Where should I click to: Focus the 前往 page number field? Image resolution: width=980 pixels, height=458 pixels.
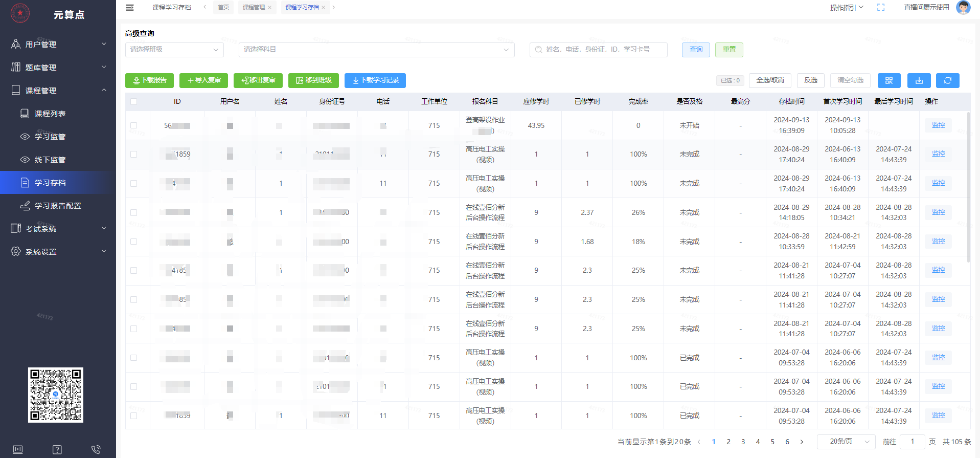click(912, 441)
